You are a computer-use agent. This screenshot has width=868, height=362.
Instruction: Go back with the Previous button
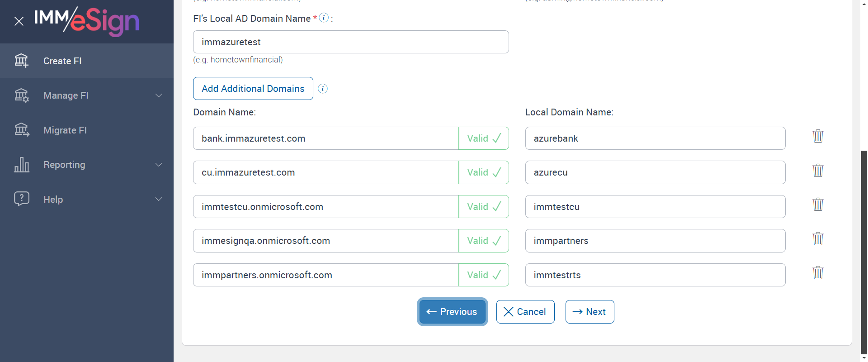coord(452,312)
